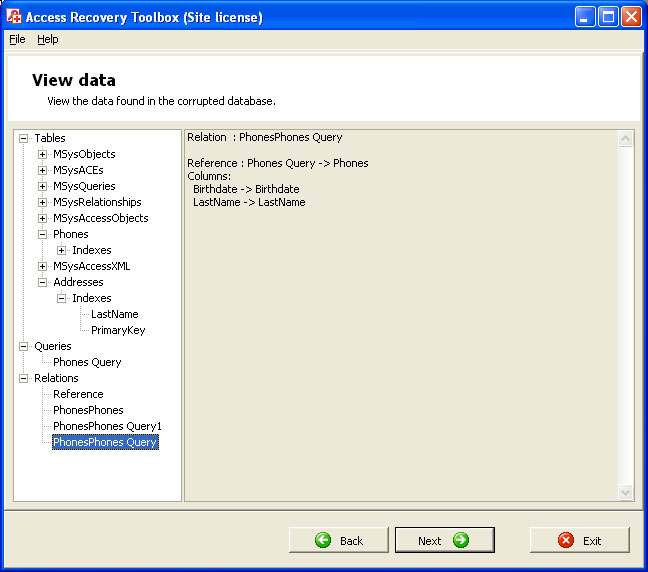
Task: Select the PrimaryKey index
Action: [118, 330]
